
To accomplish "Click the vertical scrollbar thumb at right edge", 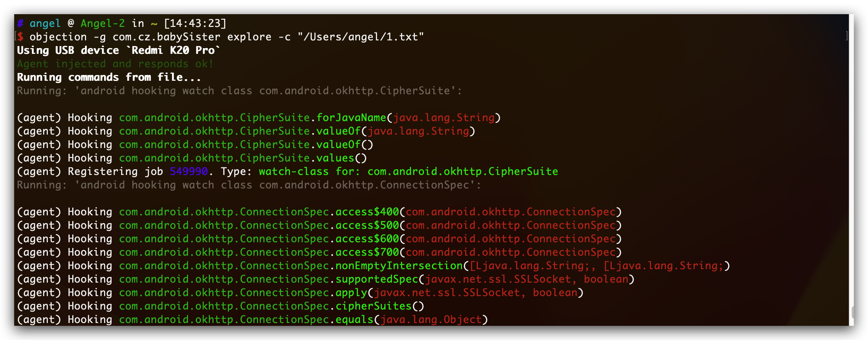I will coord(852,313).
